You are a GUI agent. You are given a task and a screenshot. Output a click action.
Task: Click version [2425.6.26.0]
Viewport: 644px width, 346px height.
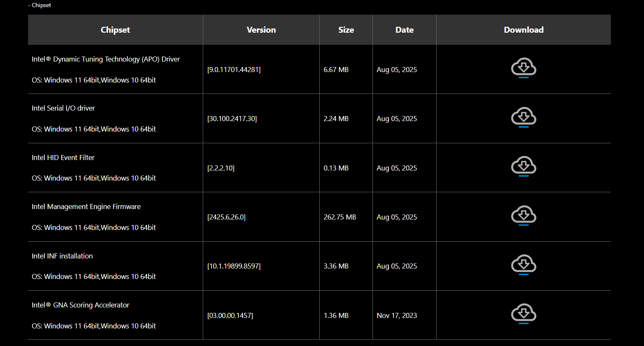coord(226,217)
